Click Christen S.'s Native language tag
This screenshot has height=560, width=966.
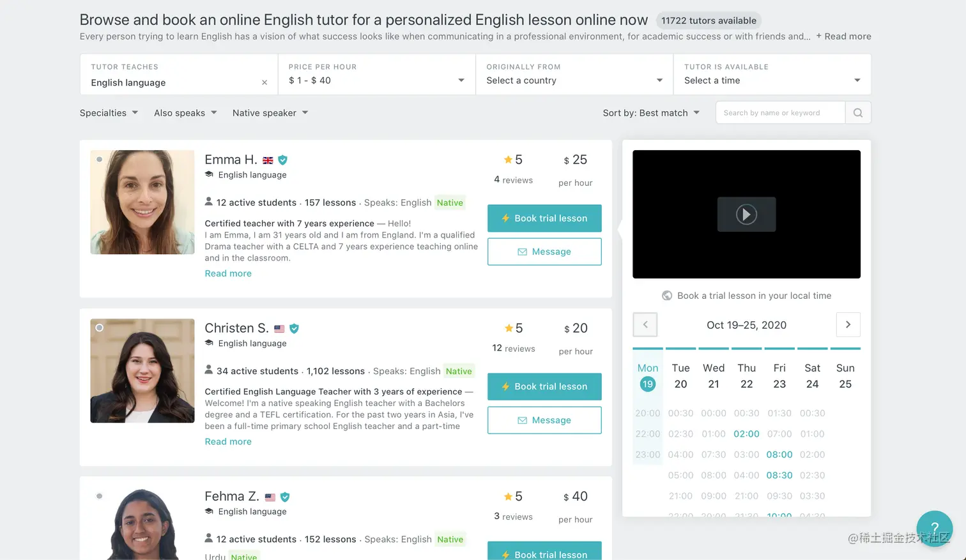(459, 371)
